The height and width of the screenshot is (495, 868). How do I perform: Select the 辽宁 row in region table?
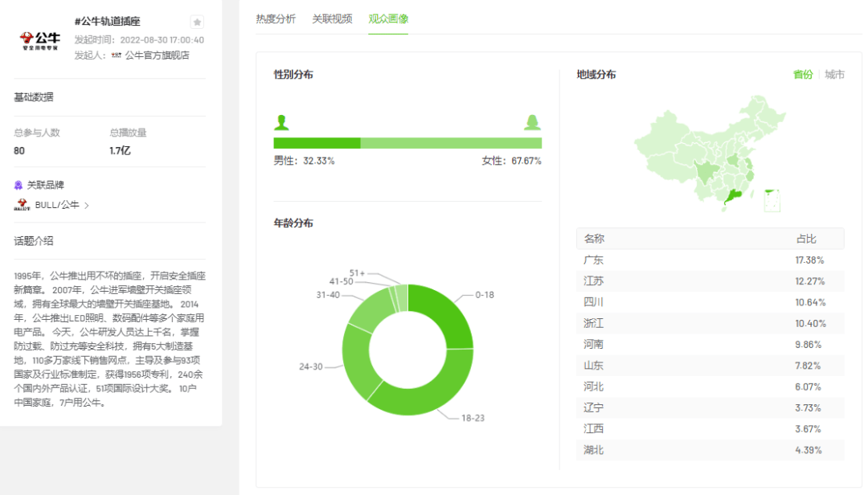tap(710, 407)
